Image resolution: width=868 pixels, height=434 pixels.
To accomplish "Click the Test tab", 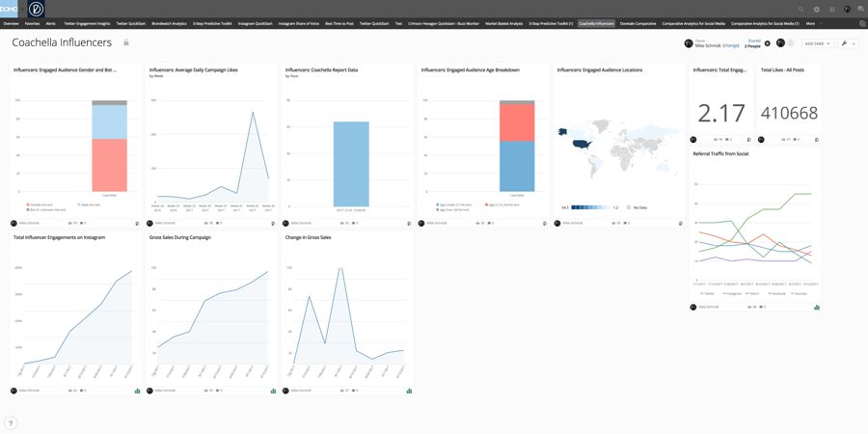I will 398,24.
